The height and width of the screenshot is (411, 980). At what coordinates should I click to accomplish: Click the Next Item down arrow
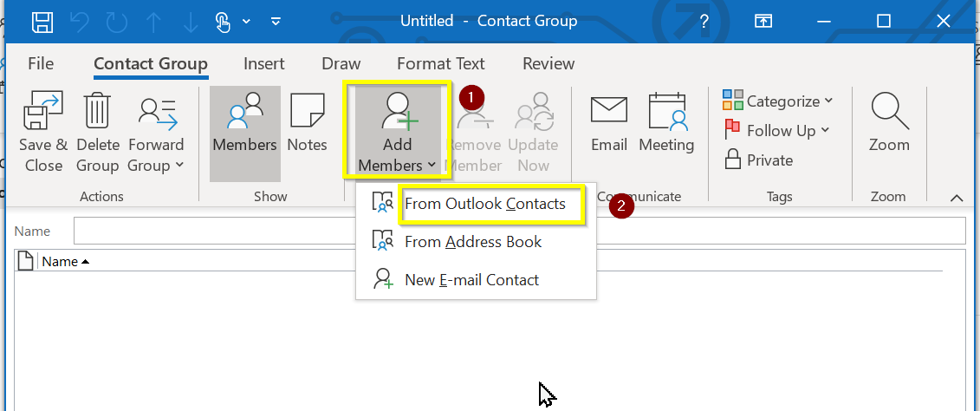[190, 22]
